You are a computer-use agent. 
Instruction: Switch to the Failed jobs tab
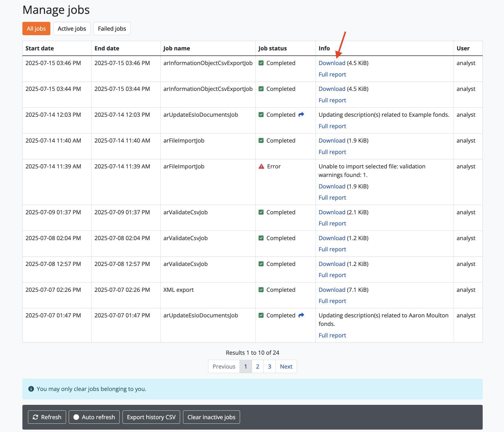coord(112,29)
